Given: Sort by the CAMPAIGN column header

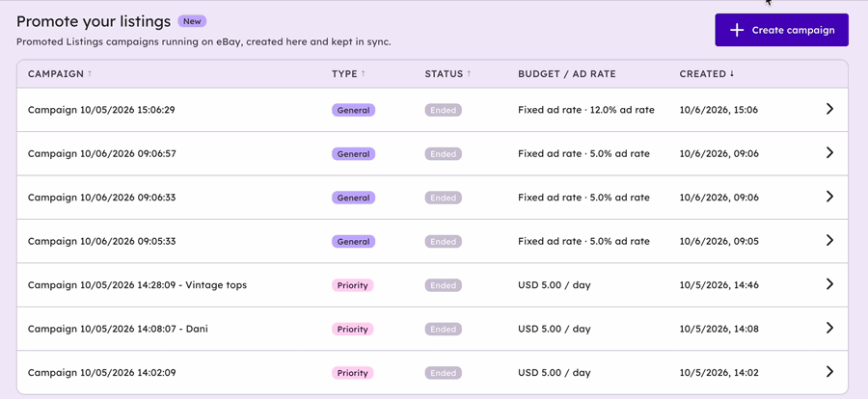Looking at the screenshot, I should click(59, 73).
